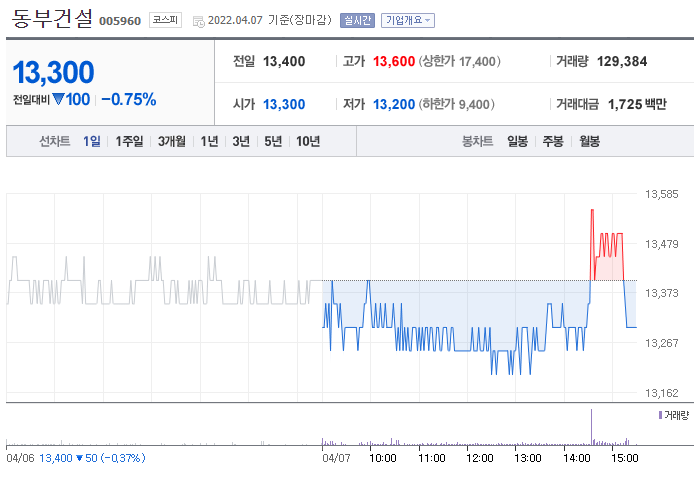The height and width of the screenshot is (477, 694).
Task: Click the 12:00 time axis label
Action: pos(479,458)
